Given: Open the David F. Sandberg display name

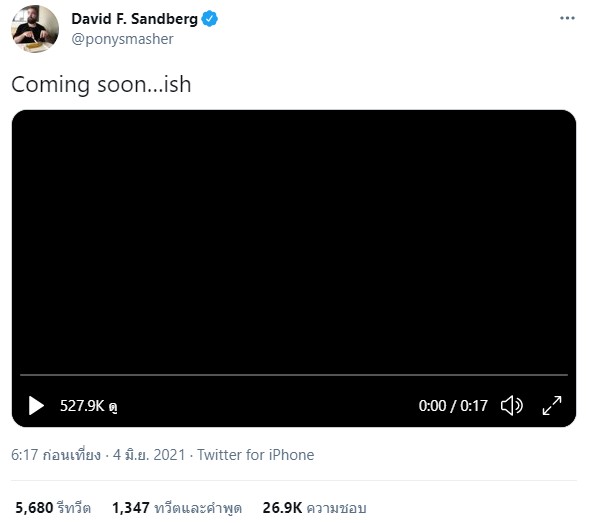Looking at the screenshot, I should click(134, 19).
